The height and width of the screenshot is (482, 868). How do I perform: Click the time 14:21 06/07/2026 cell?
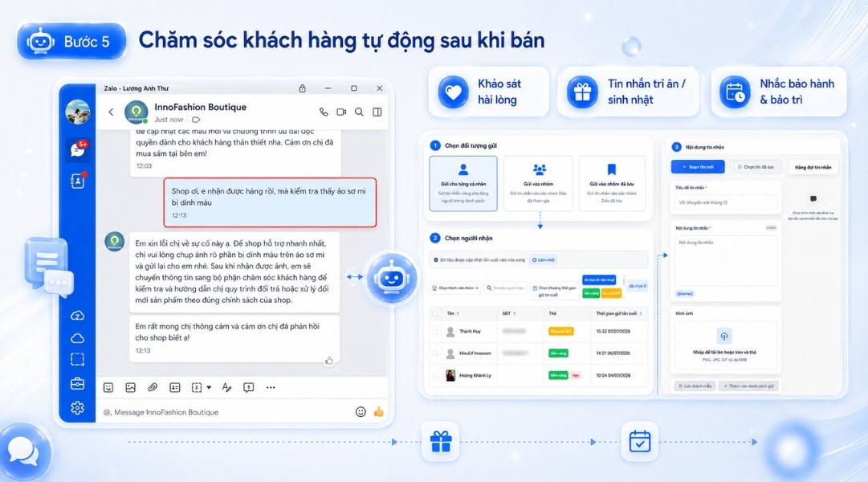tap(613, 353)
